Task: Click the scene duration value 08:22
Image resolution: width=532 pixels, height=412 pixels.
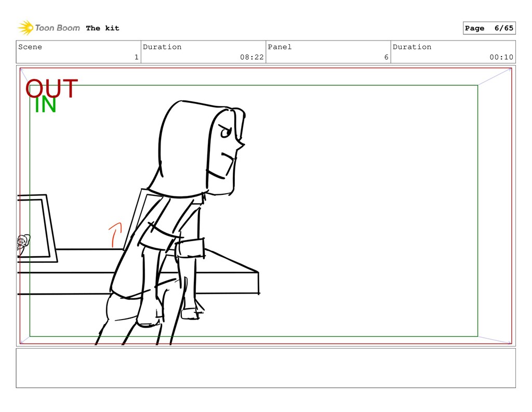Action: point(252,57)
